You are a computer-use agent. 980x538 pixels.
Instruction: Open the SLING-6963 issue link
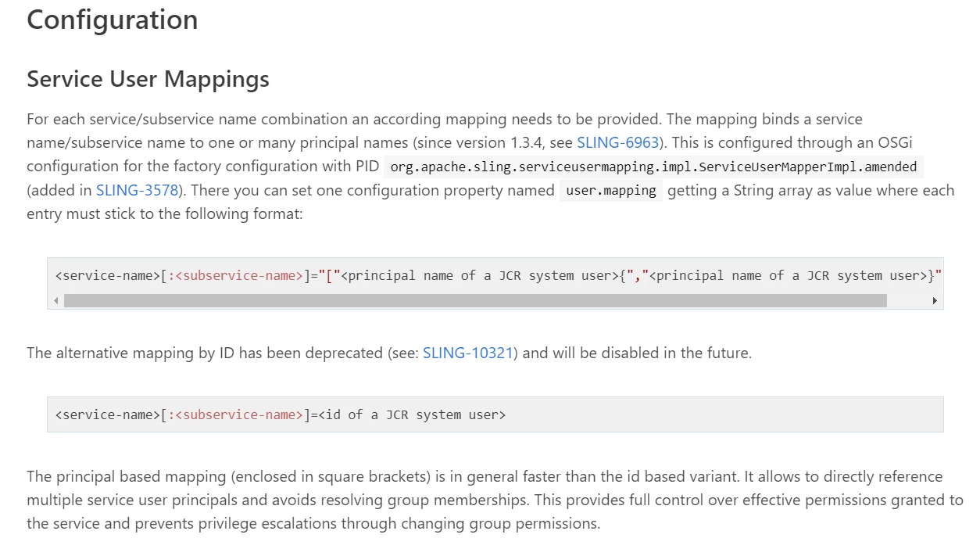(618, 142)
